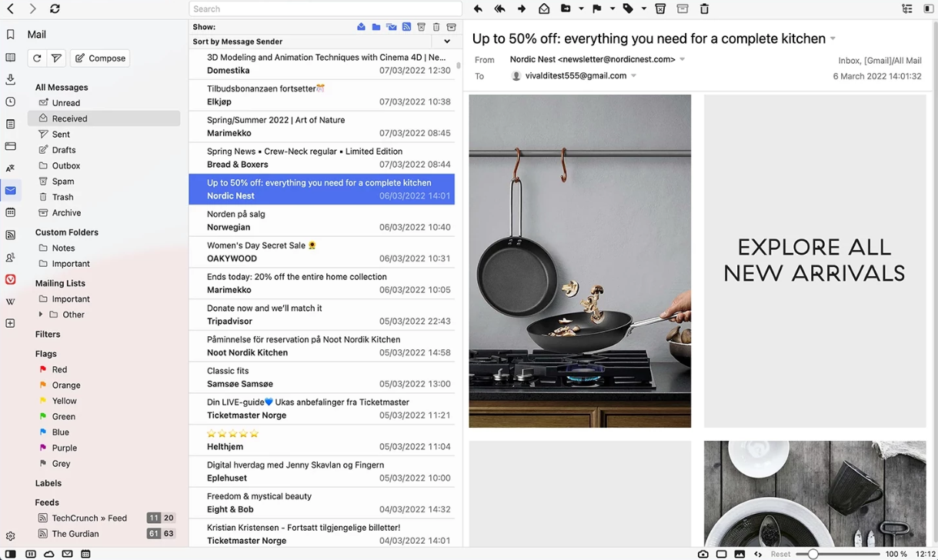Open the Calendar panel in sidebar
Viewport: 938px width, 560px height.
tap(10, 212)
